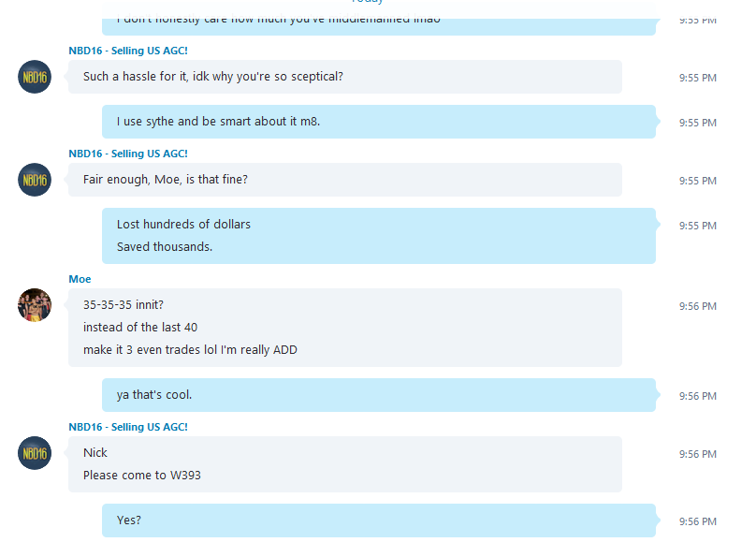756x557 pixels.
Task: Click NBD16 avatar beside 'Such a hassle' message
Action: pyautogui.click(x=35, y=77)
